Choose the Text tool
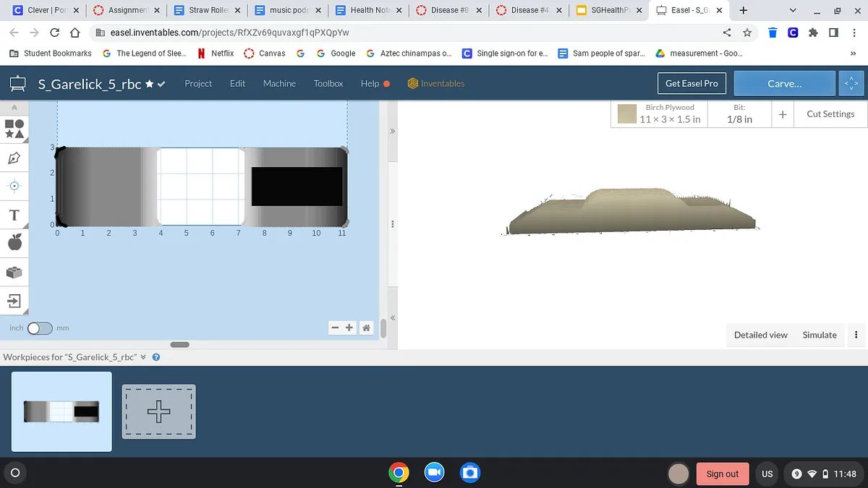Image resolution: width=868 pixels, height=488 pixels. coord(14,215)
